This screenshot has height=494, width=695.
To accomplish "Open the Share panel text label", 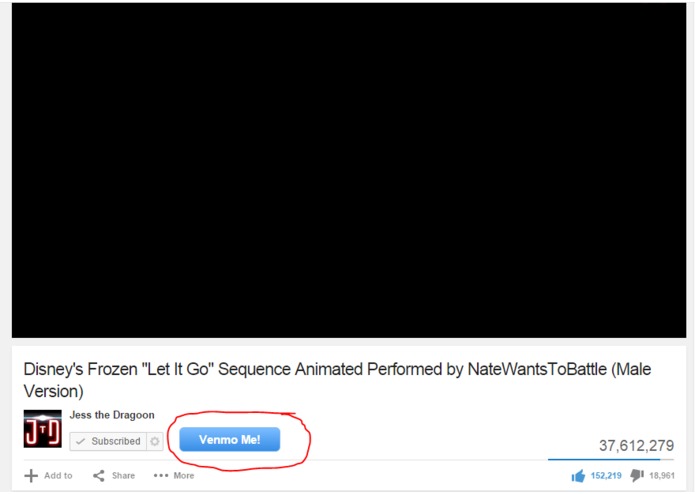I will pyautogui.click(x=123, y=476).
